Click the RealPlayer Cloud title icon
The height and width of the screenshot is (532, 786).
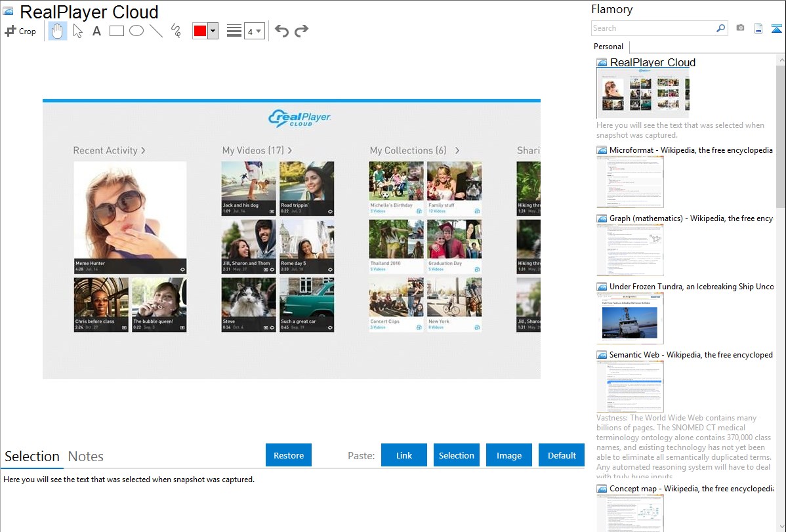click(9, 11)
